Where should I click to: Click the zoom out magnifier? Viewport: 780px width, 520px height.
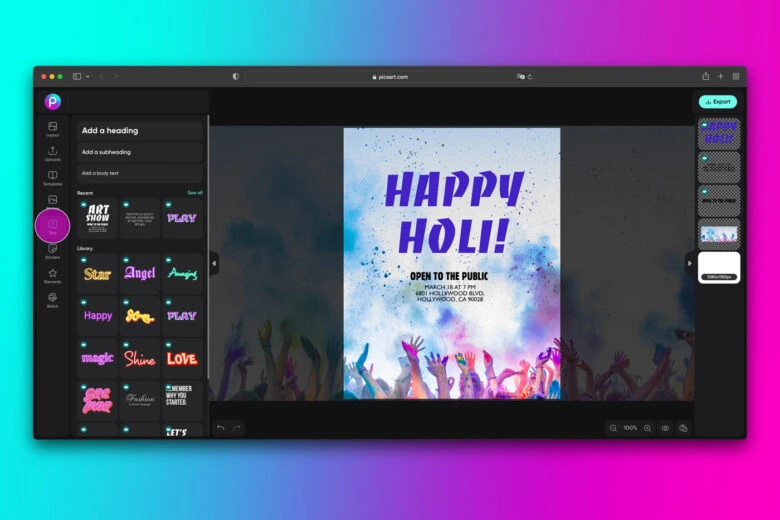point(612,428)
